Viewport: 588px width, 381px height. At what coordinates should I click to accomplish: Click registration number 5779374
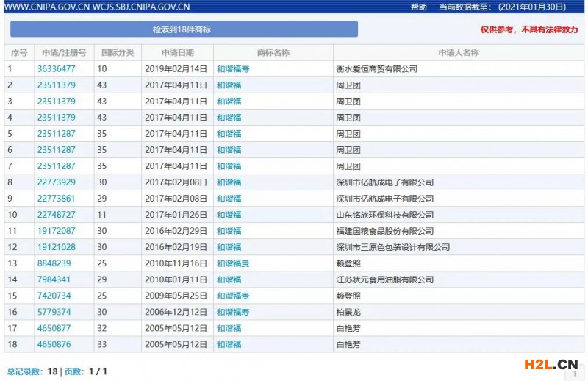tap(54, 312)
